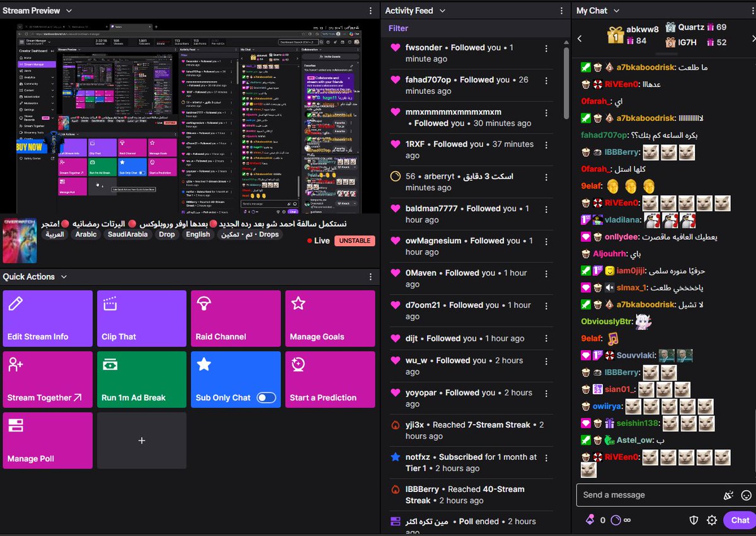
Task: Click the UNSTABLE stream health badge
Action: pos(355,241)
